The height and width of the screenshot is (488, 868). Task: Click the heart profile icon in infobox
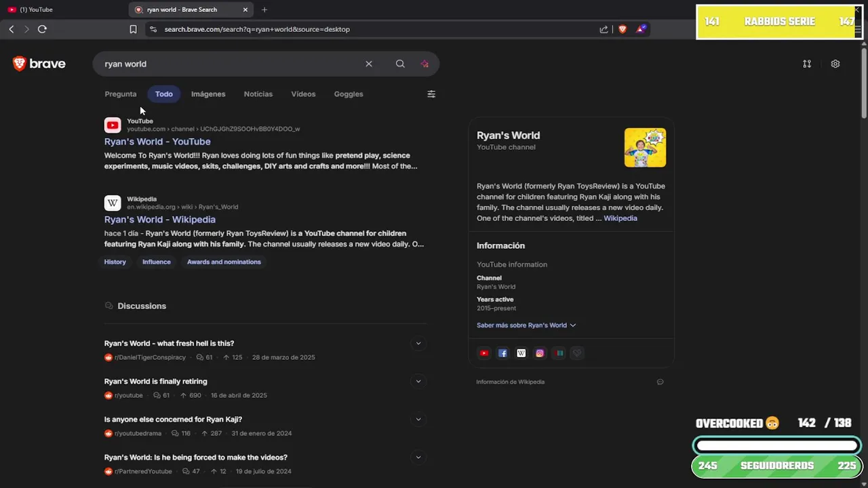click(x=577, y=353)
